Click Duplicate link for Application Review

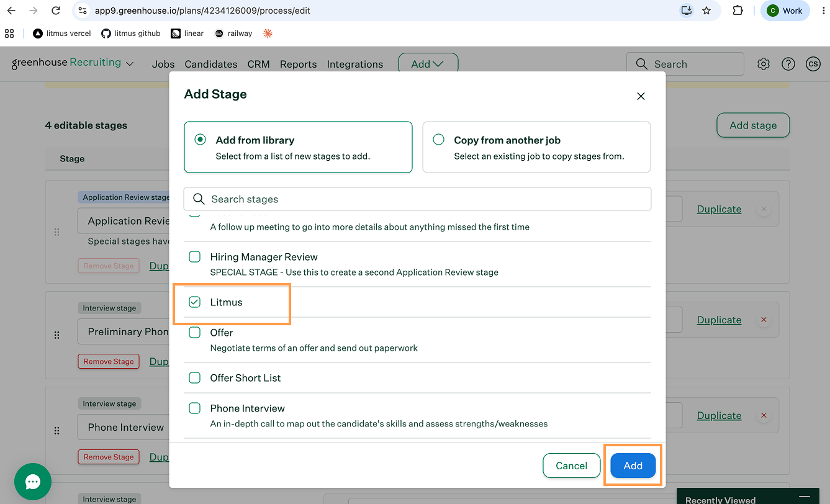click(719, 209)
